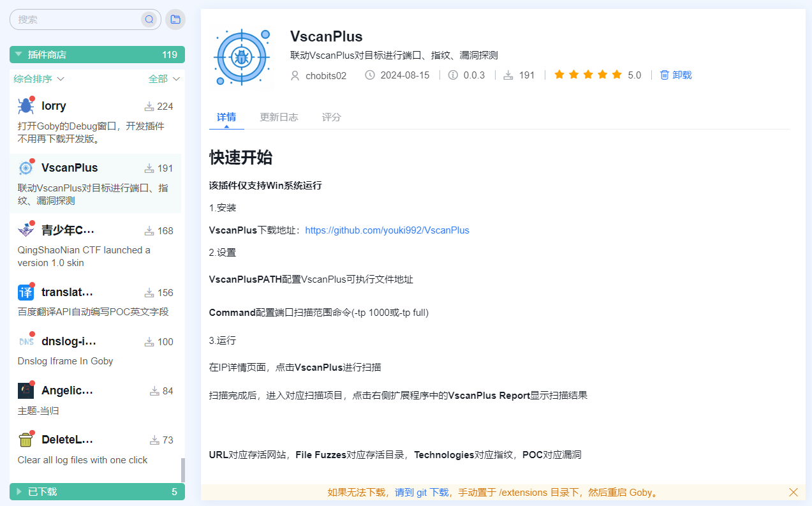Click the translate plugin icon
This screenshot has height=506, width=812.
pos(26,292)
